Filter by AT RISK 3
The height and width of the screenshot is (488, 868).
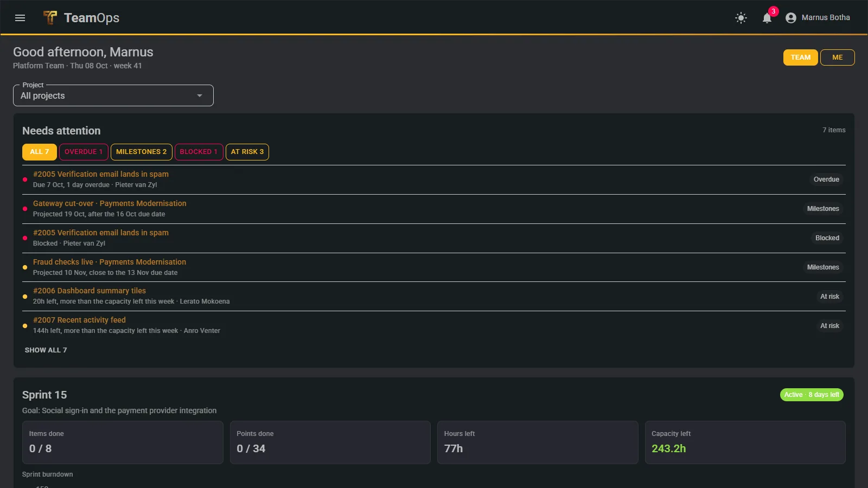(x=247, y=152)
